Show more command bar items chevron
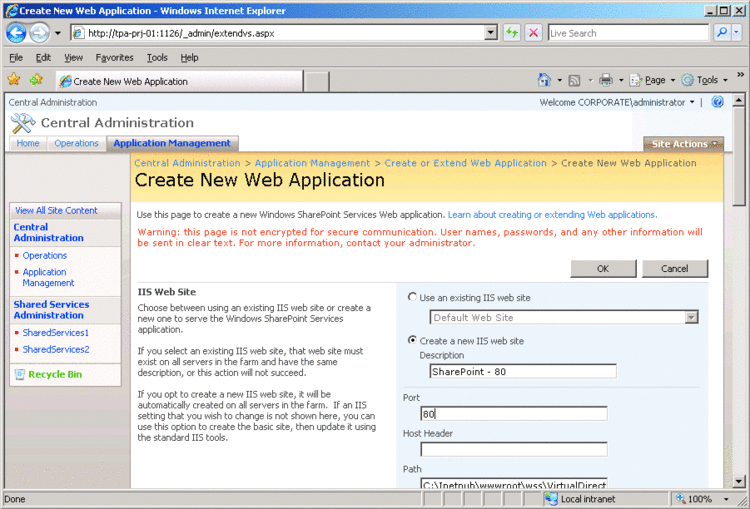 [x=740, y=75]
